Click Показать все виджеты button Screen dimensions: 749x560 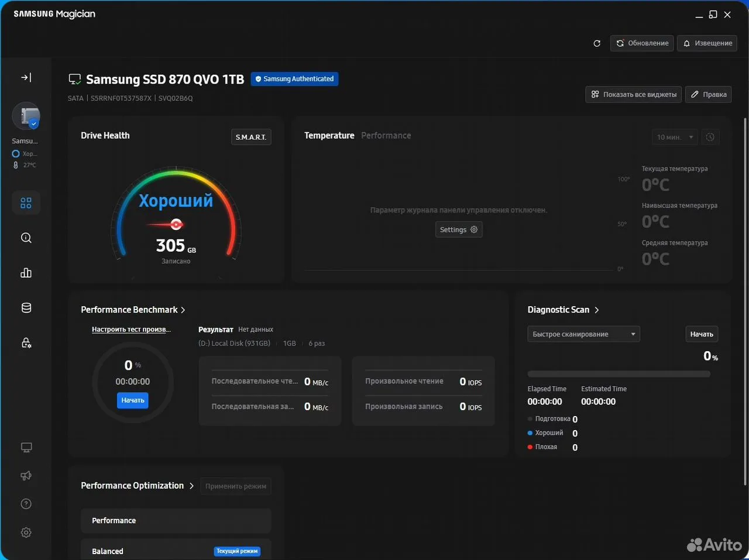[634, 94]
